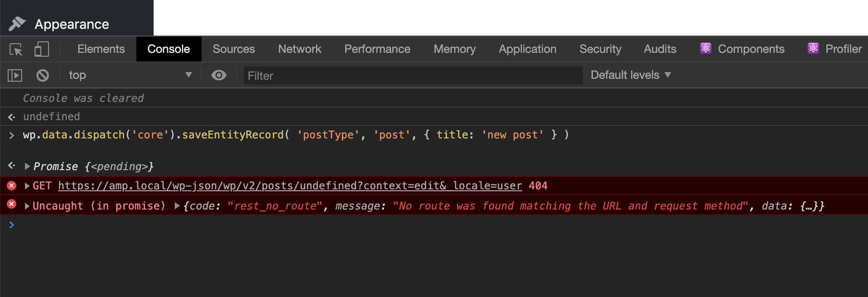
Task: Click the Appearance paintbrush icon
Action: 17,24
